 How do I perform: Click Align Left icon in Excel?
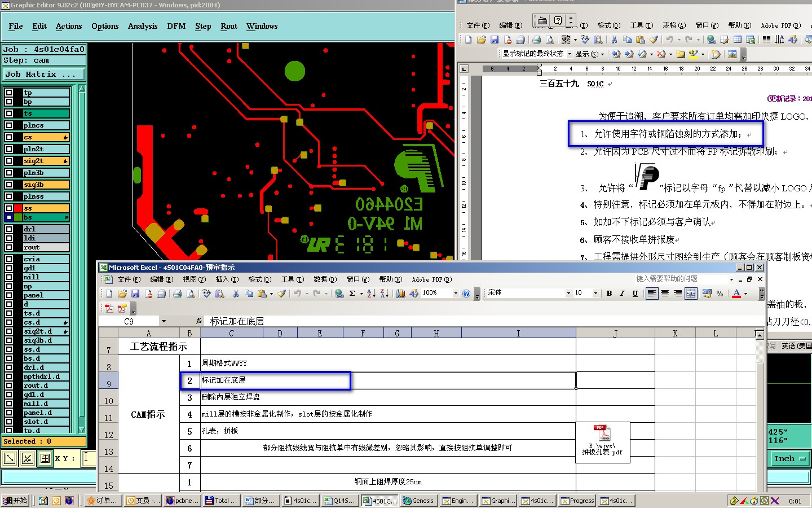(x=652, y=294)
